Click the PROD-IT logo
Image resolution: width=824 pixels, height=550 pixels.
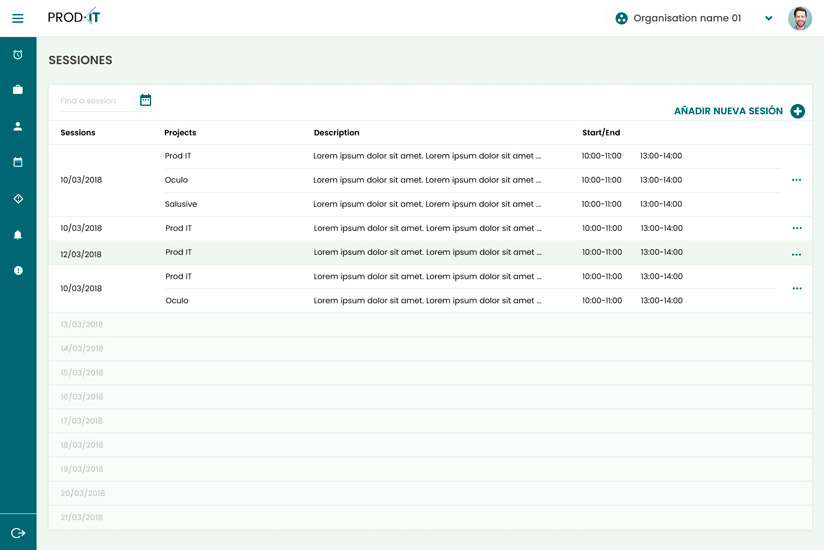(74, 17)
